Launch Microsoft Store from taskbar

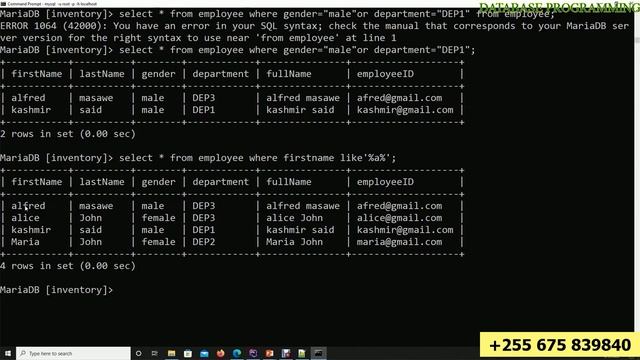tap(188, 353)
